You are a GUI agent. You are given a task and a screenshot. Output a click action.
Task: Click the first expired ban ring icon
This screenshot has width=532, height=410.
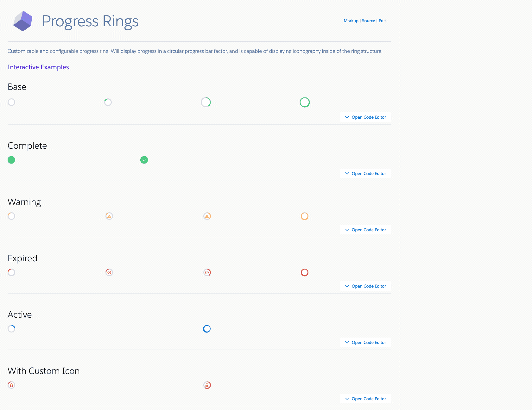109,272
